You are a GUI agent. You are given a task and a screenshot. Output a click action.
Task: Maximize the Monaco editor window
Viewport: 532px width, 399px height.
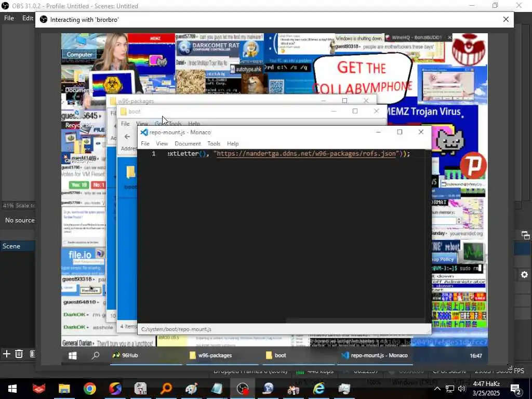(x=400, y=132)
